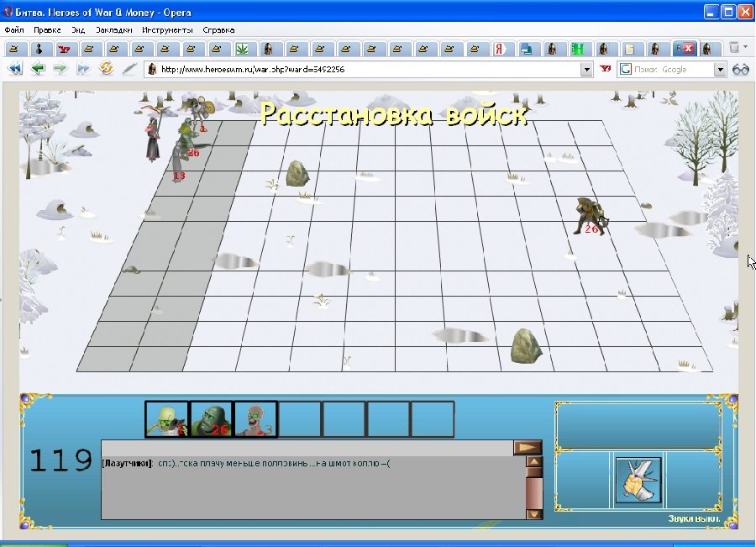Screen dimensions: 756x547
Task: Click the start battle fist icon
Action: (638, 481)
